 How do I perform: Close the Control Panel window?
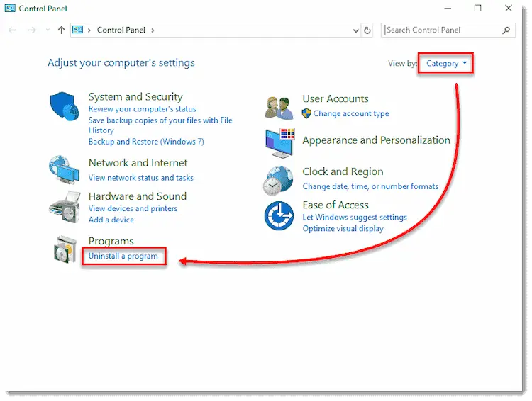509,8
